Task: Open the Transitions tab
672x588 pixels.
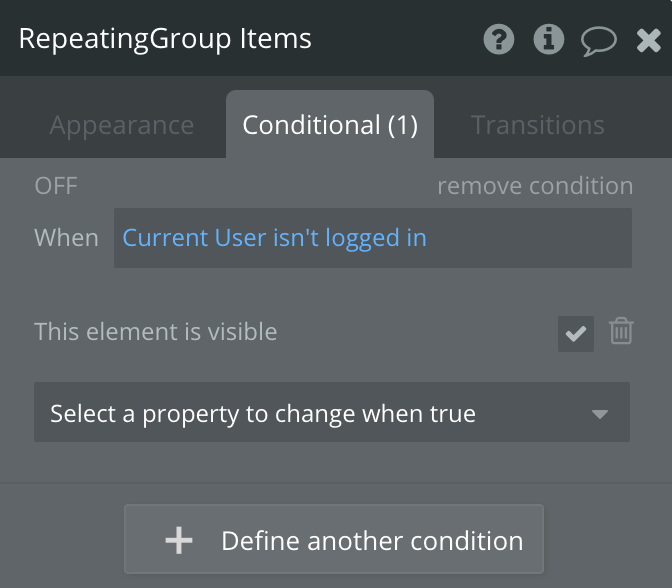Action: pyautogui.click(x=538, y=125)
